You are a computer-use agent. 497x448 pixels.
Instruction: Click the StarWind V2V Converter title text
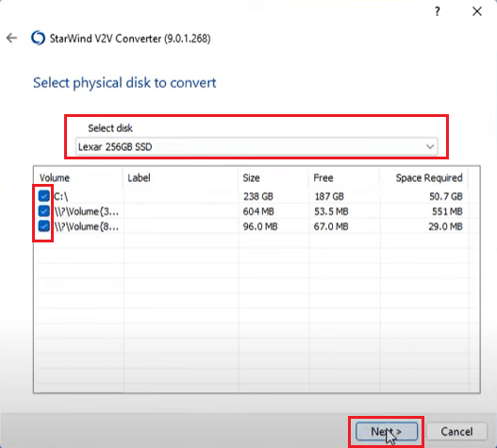(x=130, y=39)
